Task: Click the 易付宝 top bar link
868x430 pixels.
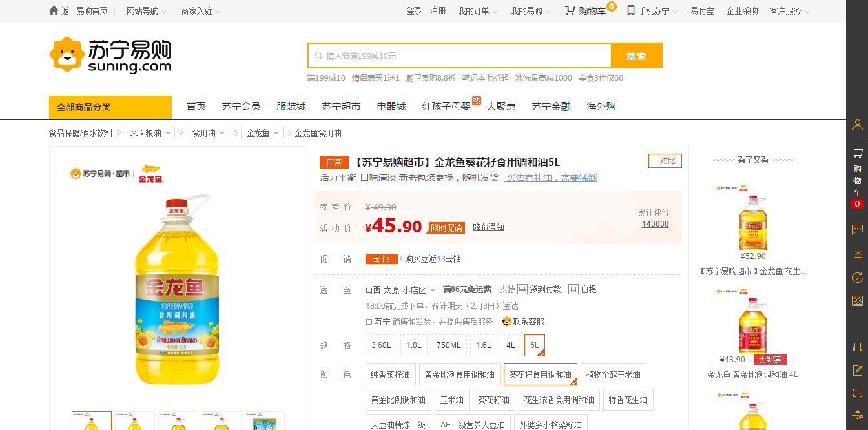Action: pyautogui.click(x=702, y=11)
